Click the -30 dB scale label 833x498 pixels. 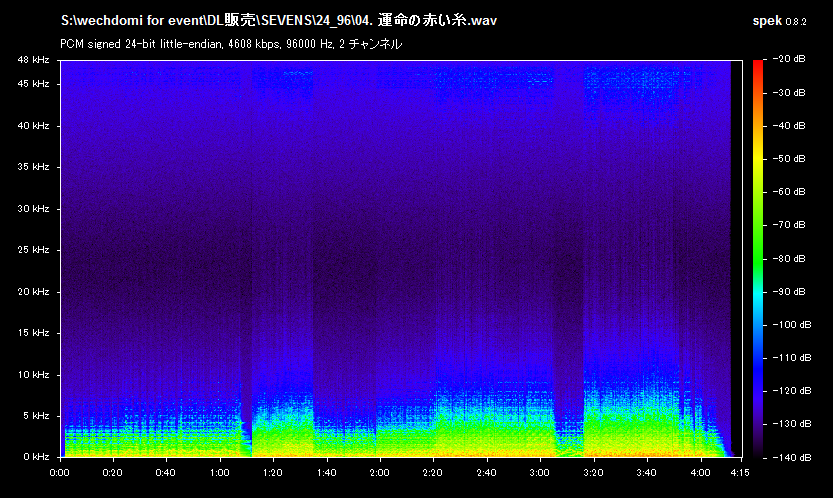(x=788, y=93)
